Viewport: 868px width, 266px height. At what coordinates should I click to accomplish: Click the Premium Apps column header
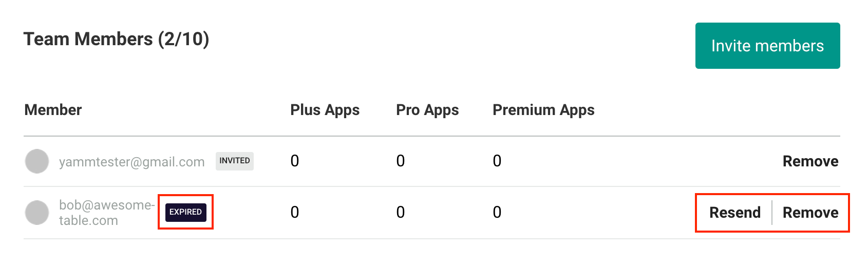tap(543, 110)
